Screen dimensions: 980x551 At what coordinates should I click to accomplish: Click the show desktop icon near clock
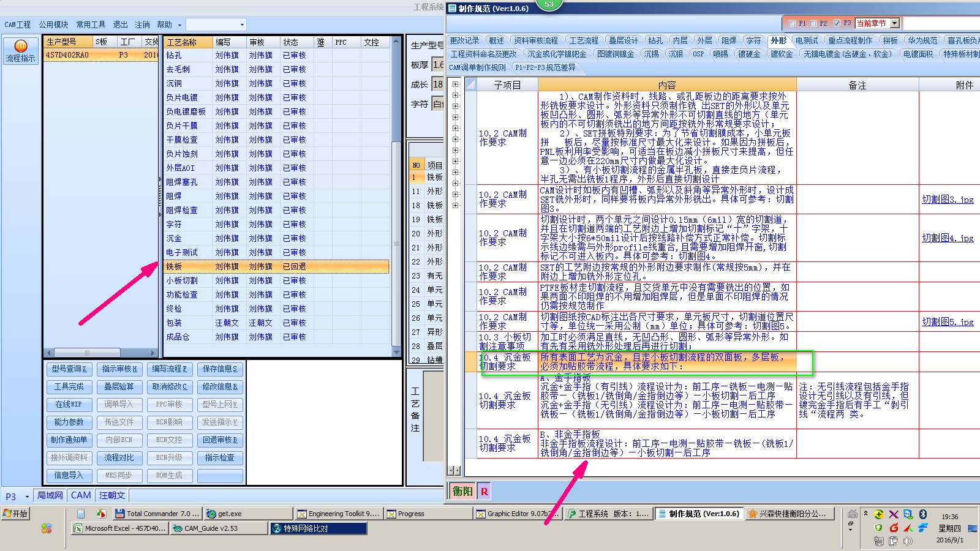pos(973,528)
